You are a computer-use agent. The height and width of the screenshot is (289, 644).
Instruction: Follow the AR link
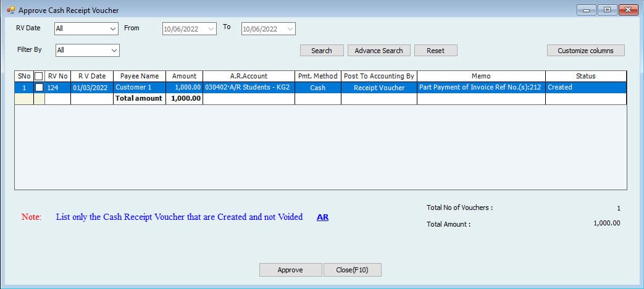pos(322,217)
